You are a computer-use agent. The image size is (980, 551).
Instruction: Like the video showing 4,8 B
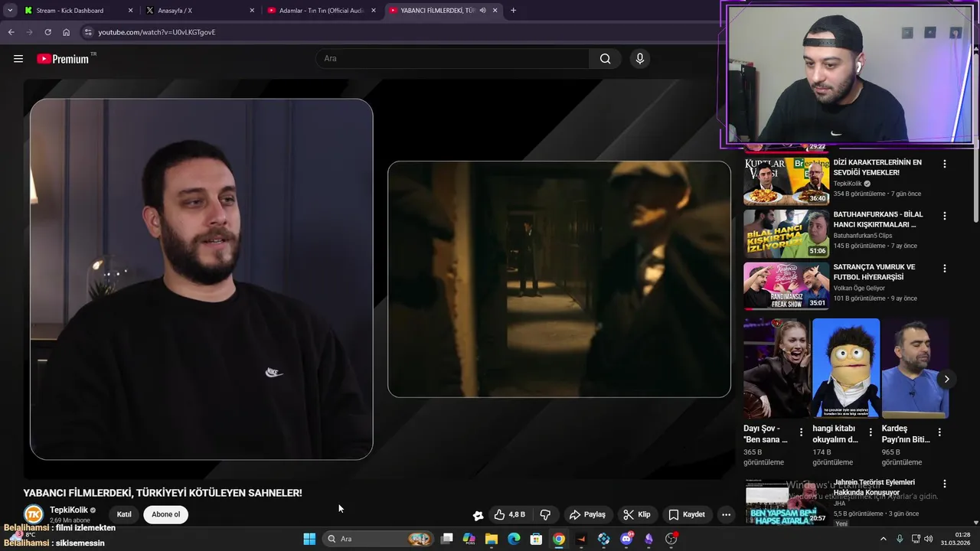pyautogui.click(x=509, y=514)
